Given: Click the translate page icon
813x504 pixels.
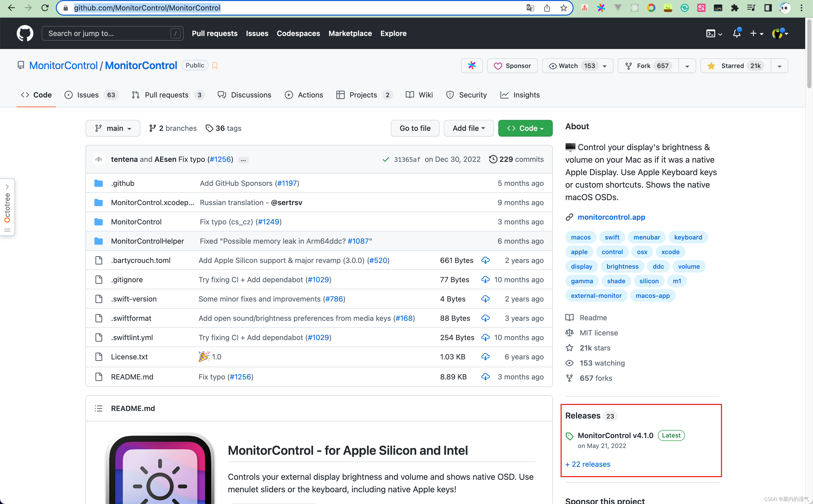Looking at the screenshot, I should click(x=530, y=8).
